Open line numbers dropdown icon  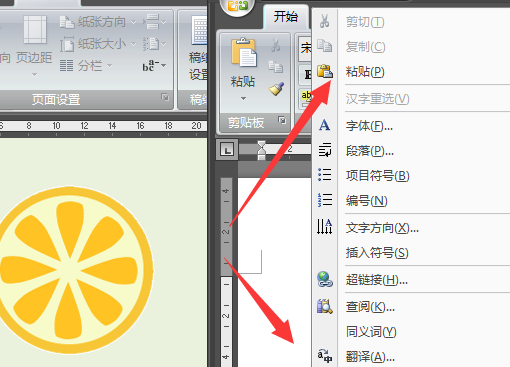[x=155, y=44]
